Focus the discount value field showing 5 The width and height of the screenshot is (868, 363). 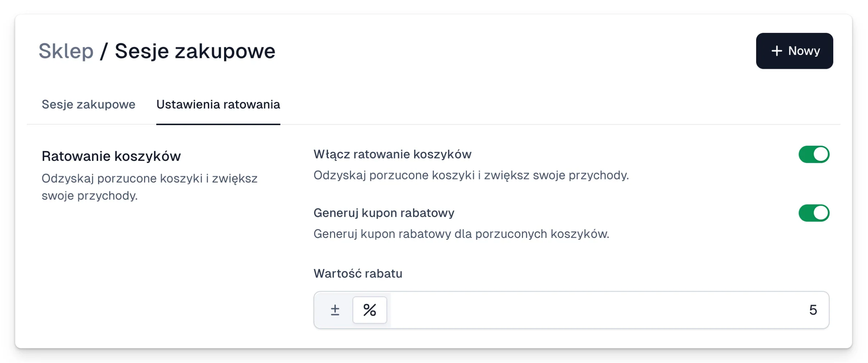[x=610, y=310]
